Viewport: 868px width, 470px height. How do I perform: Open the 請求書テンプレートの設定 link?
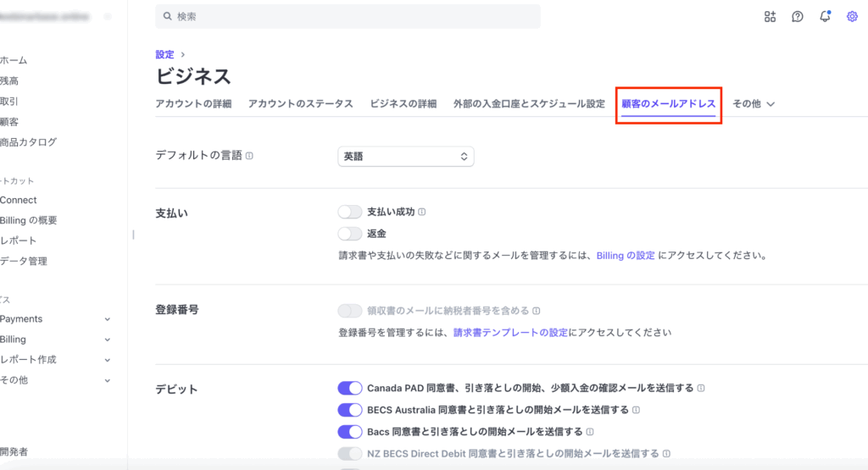(x=510, y=333)
